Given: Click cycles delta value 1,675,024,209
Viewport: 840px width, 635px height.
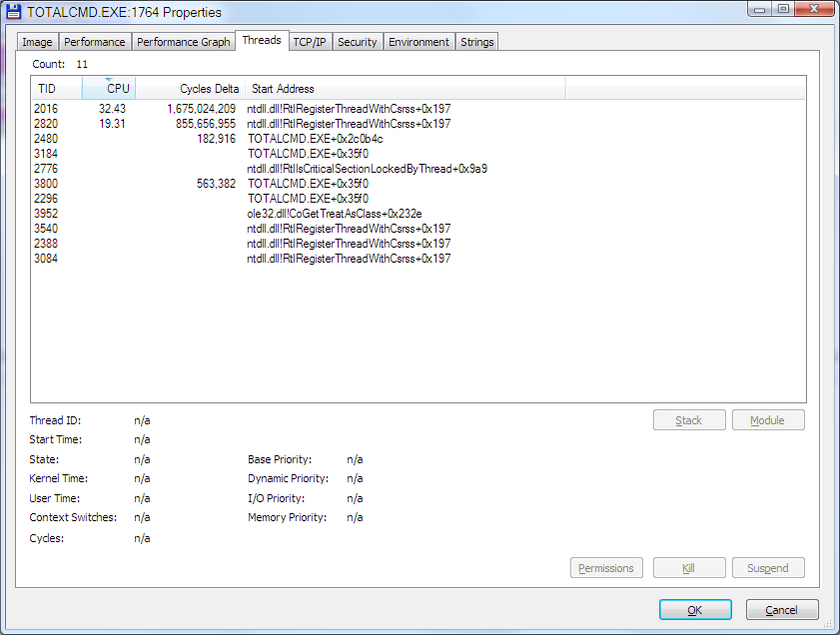Looking at the screenshot, I should click(201, 109).
